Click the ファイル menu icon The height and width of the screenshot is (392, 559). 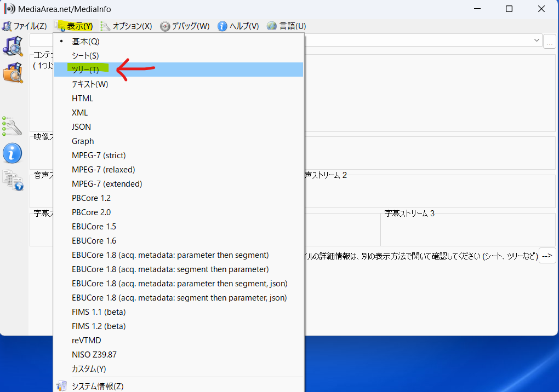click(x=7, y=26)
